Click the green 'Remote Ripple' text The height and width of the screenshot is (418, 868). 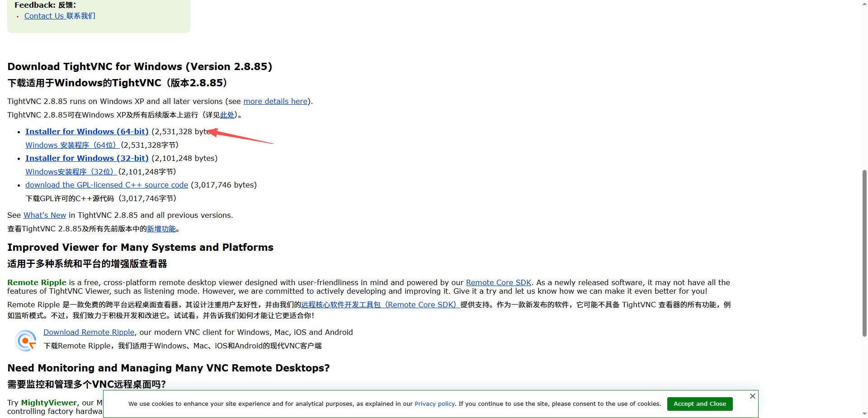pyautogui.click(x=37, y=282)
